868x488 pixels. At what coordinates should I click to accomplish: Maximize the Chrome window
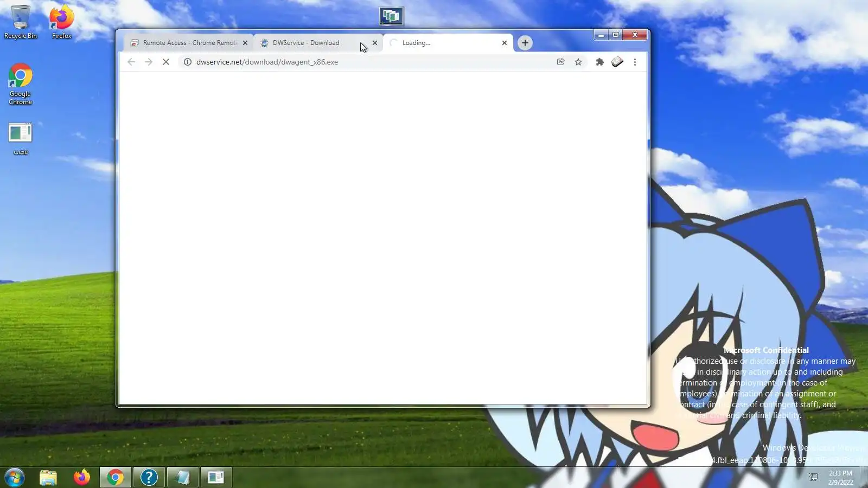(x=616, y=35)
